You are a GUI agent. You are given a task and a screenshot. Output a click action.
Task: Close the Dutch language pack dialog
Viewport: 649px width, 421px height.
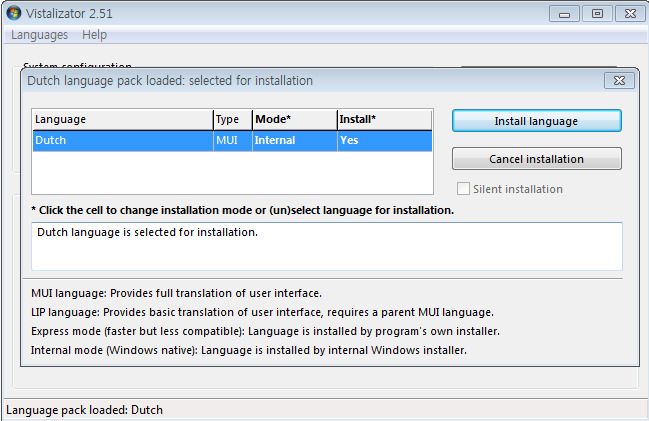619,80
